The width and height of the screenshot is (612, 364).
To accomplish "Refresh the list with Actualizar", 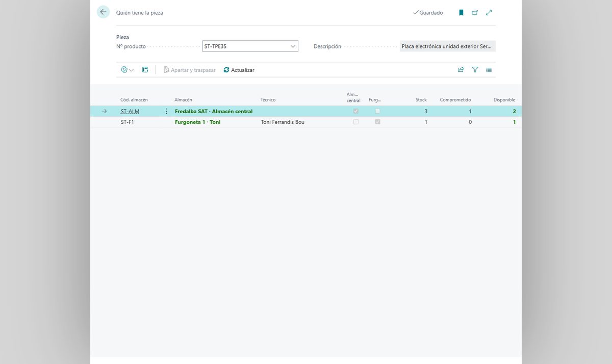I will (239, 70).
